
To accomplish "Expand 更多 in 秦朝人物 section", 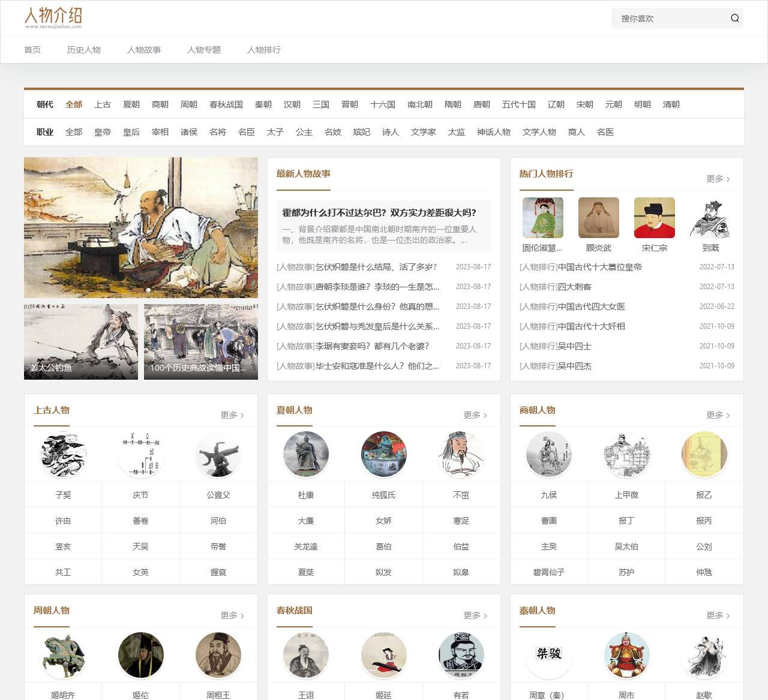I will (x=718, y=615).
